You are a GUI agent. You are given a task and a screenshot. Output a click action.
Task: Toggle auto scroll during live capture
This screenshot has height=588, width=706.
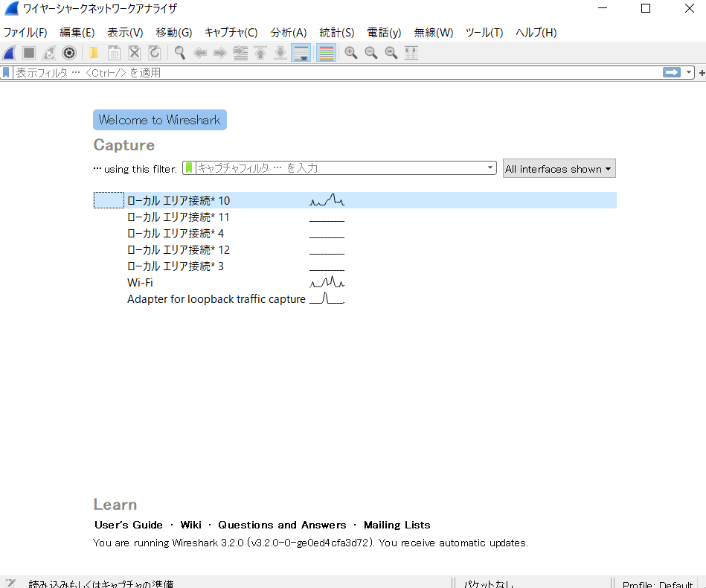pos(301,53)
